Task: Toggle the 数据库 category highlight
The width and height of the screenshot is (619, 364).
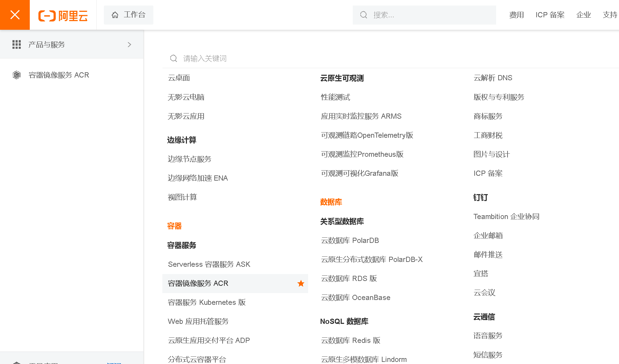Action: (331, 202)
